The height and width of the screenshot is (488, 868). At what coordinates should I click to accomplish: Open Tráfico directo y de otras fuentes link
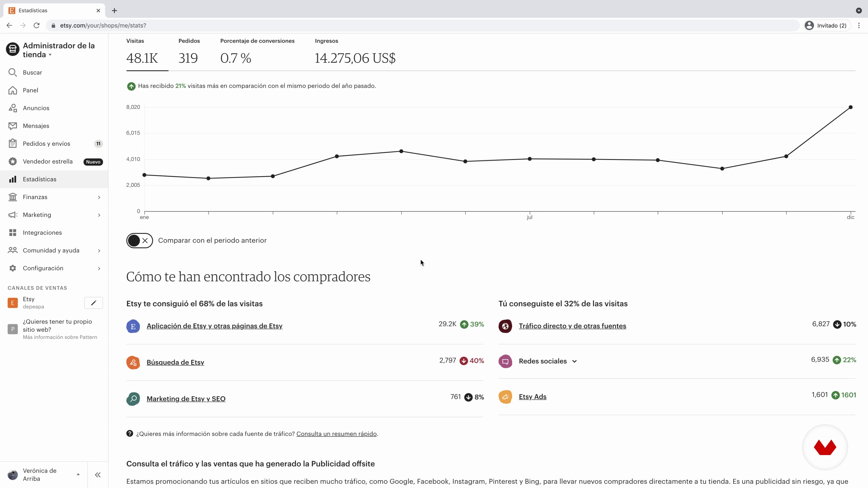pos(572,326)
